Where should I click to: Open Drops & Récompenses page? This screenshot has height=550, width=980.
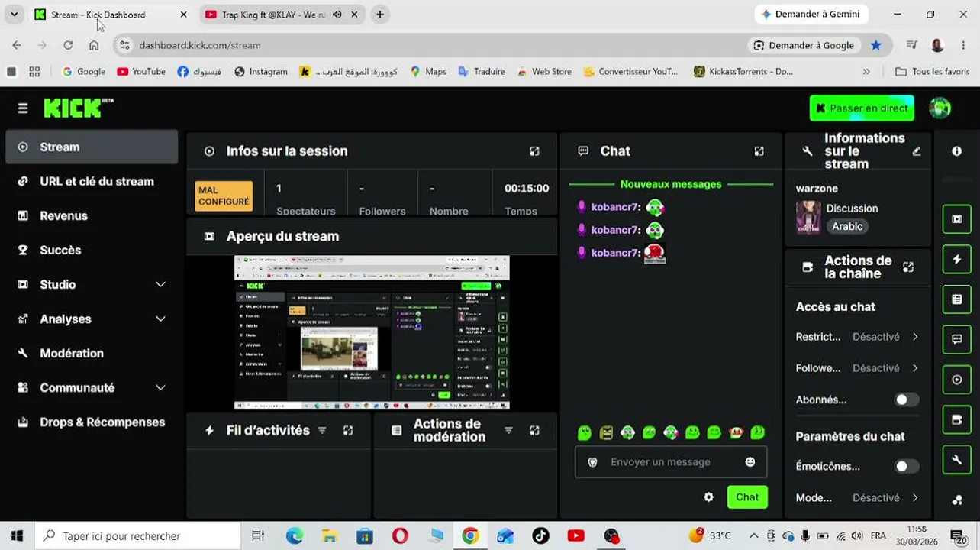92,422
